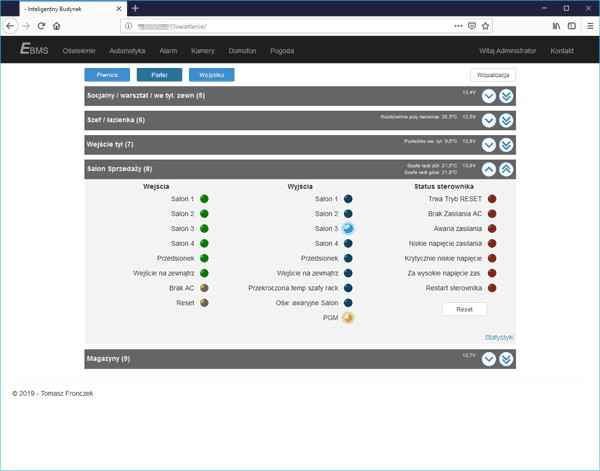This screenshot has width=600, height=471.
Task: Toggle the PGM output
Action: pos(348,318)
